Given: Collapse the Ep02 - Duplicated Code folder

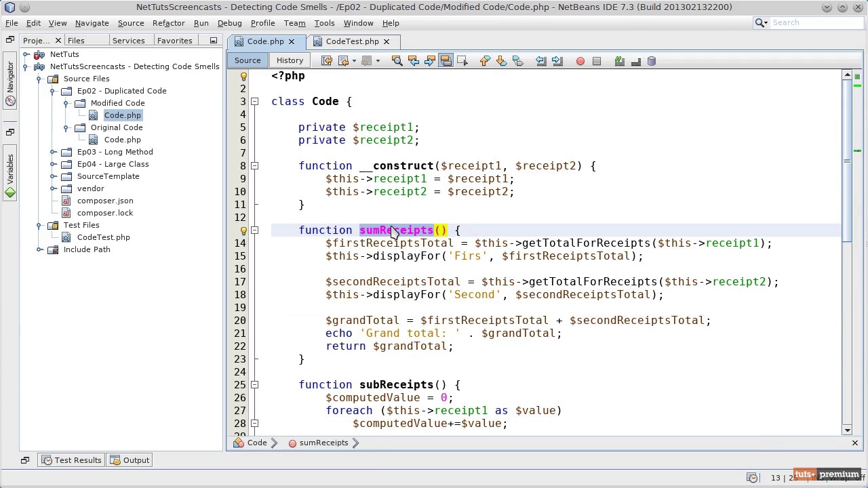Looking at the screenshot, I should point(53,91).
